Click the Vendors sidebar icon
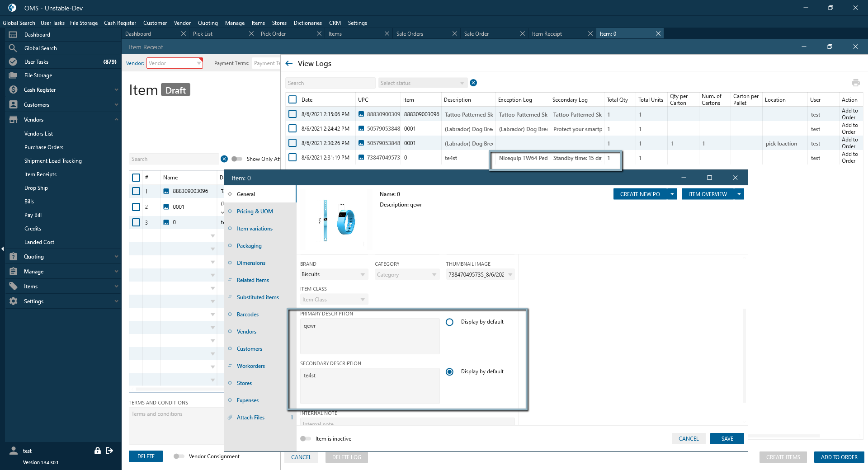 (x=13, y=120)
